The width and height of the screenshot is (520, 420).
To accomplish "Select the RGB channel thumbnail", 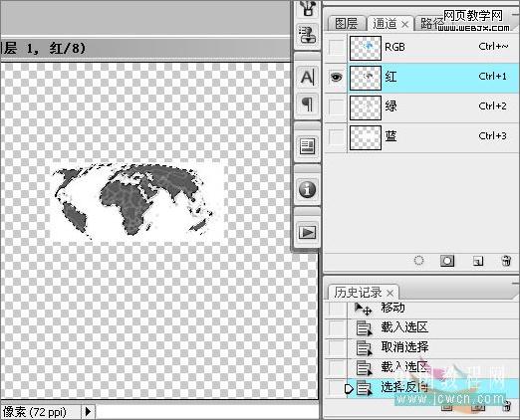I will (x=366, y=48).
